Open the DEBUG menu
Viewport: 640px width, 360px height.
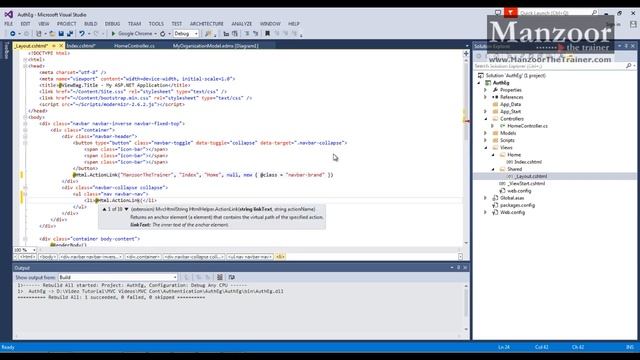[113, 24]
